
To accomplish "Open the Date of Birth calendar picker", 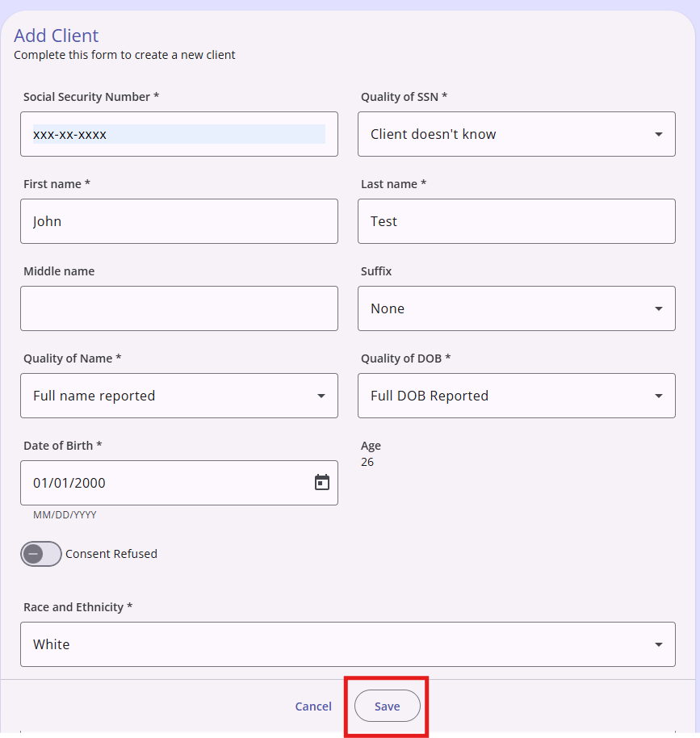I will (x=322, y=482).
